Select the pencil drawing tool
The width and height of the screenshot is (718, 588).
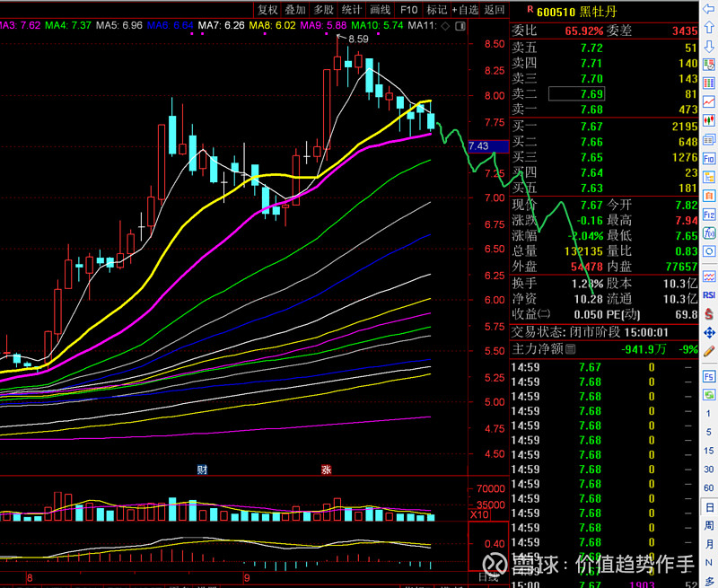709,351
